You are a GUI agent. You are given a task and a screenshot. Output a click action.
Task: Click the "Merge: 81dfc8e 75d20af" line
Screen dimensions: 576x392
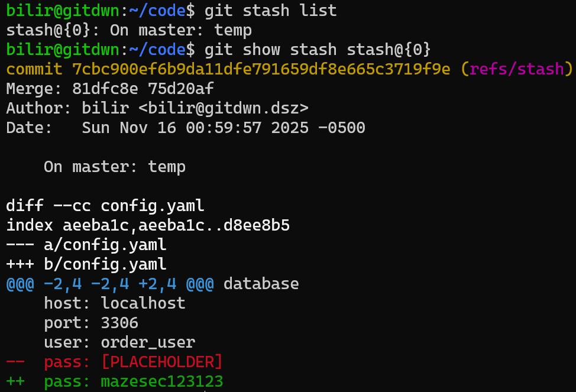click(110, 89)
